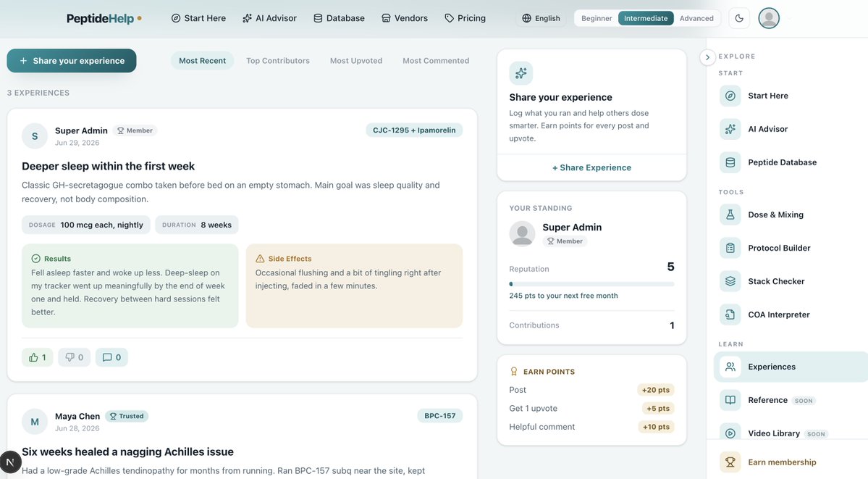Downvote the Deeper sleep post
This screenshot has width=868, height=479.
74,357
